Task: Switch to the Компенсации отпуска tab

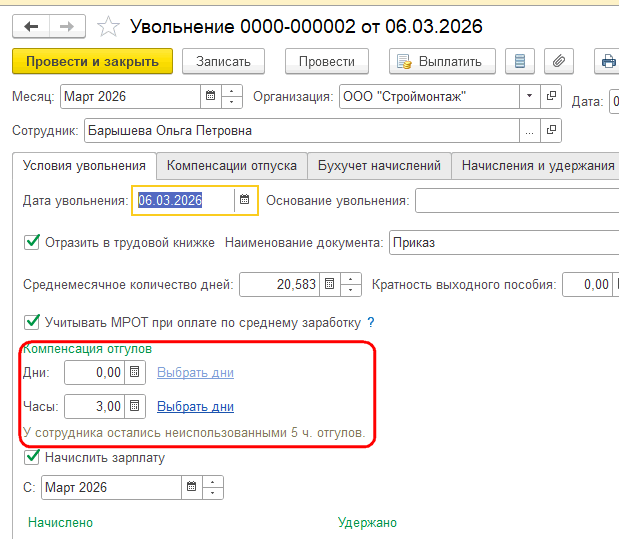Action: click(232, 166)
